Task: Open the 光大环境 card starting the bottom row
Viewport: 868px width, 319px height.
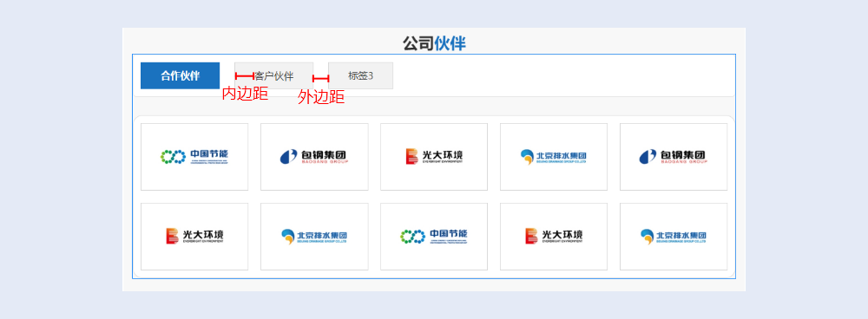Action: click(194, 237)
